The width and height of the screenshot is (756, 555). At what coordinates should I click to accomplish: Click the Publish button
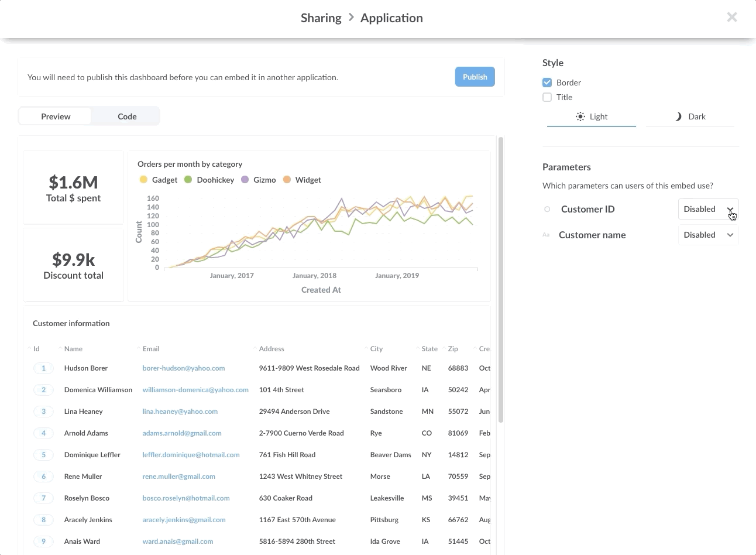[x=475, y=77]
